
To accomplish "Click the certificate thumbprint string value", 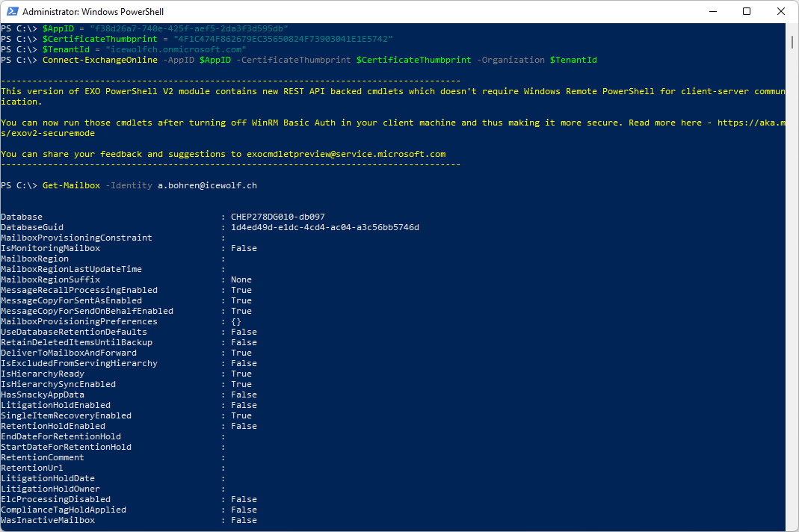I will pyautogui.click(x=283, y=39).
